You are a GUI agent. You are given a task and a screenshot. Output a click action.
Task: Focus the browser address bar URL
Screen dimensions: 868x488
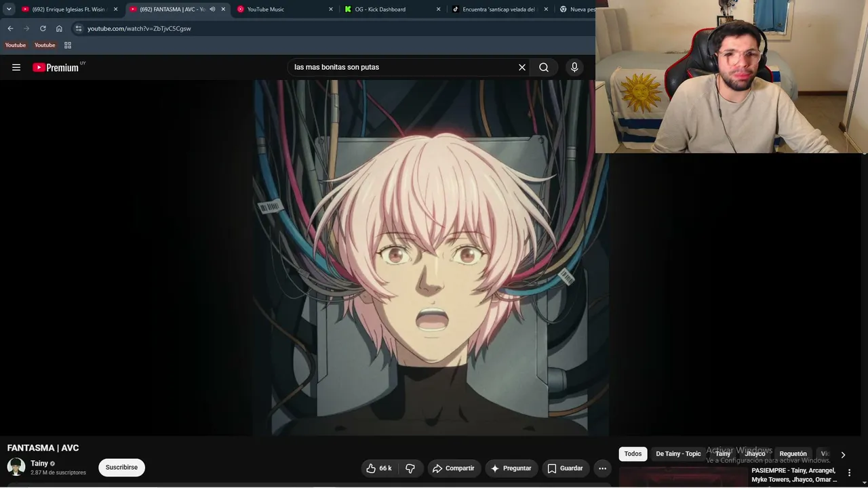tap(139, 28)
